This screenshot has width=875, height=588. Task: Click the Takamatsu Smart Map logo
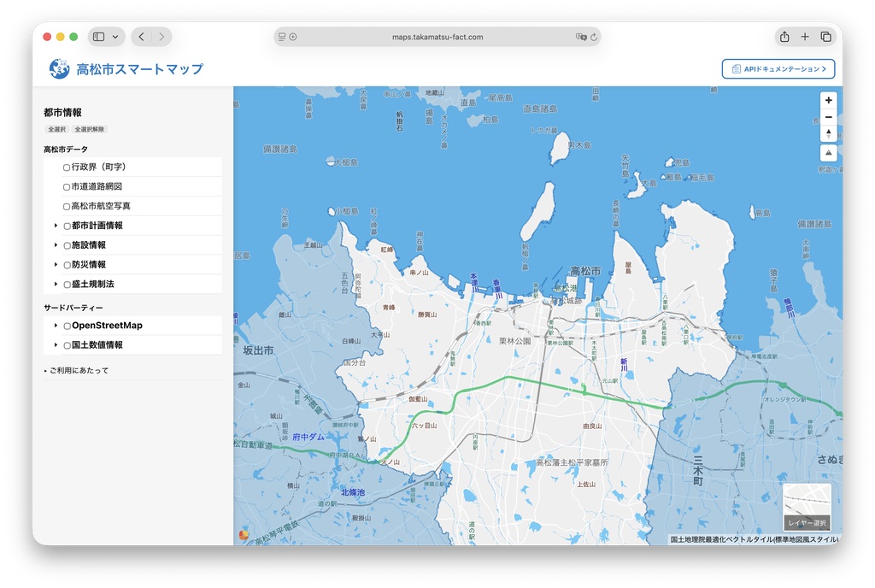click(60, 69)
